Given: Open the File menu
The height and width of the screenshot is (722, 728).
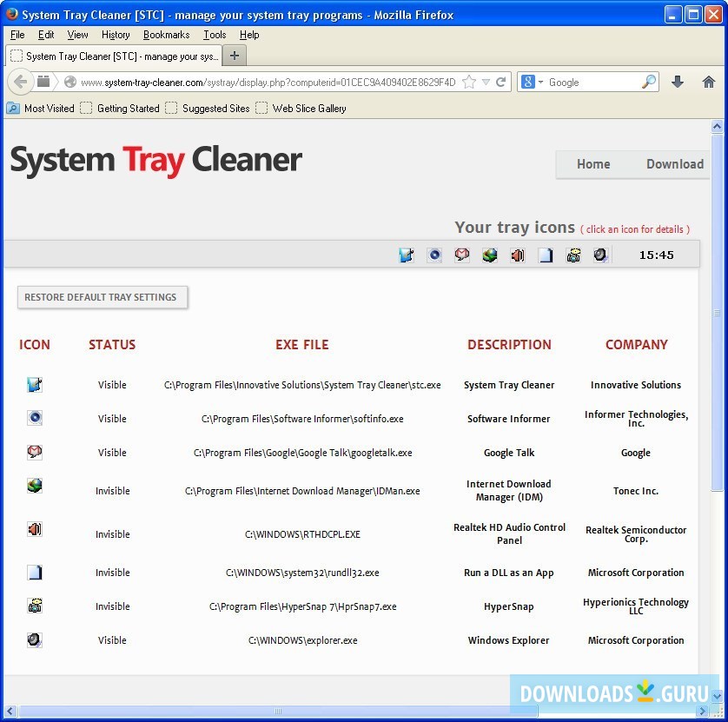Looking at the screenshot, I should pyautogui.click(x=17, y=35).
